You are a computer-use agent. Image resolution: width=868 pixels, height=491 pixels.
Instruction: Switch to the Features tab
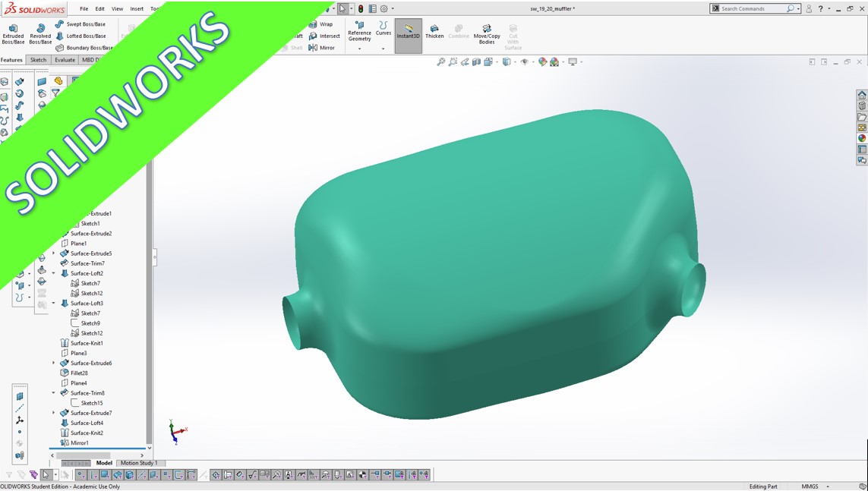11,60
